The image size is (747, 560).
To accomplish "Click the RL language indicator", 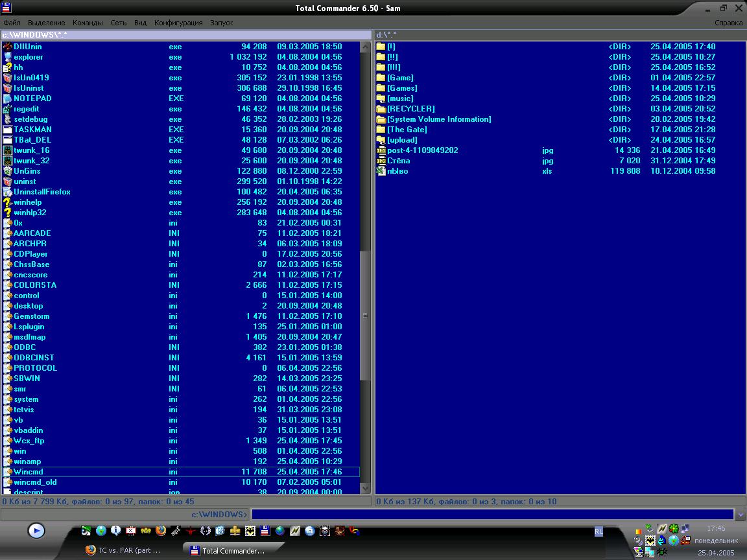I will [x=599, y=532].
